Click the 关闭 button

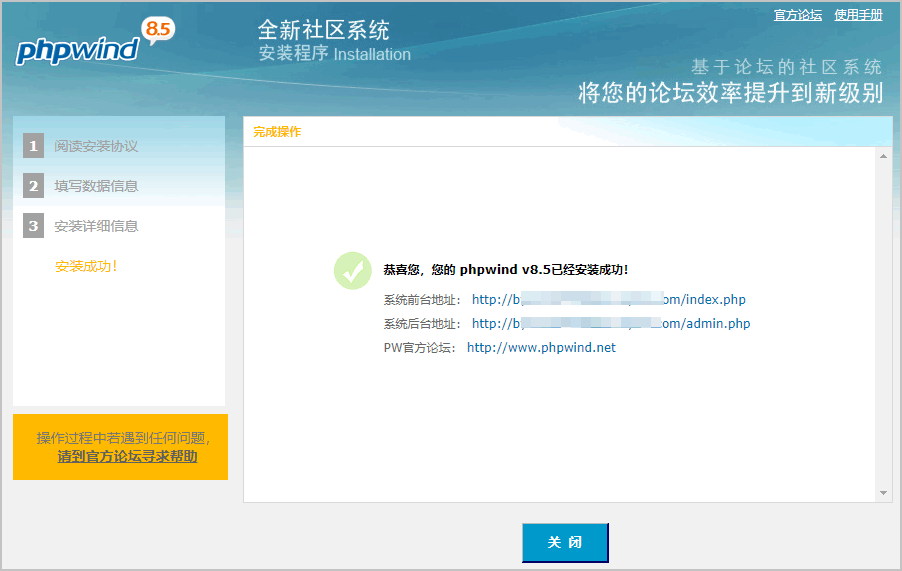pos(565,542)
